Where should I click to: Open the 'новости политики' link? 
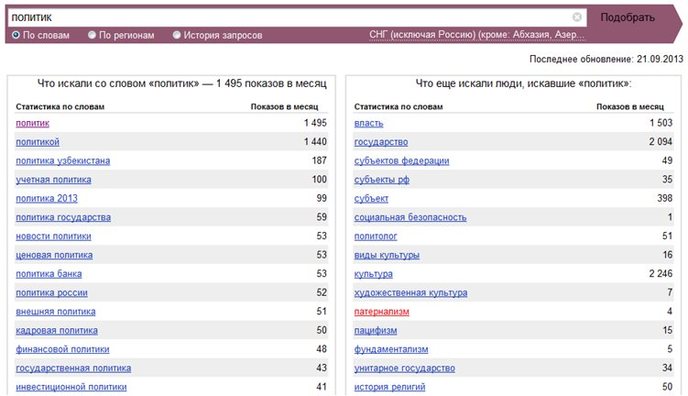(x=54, y=236)
